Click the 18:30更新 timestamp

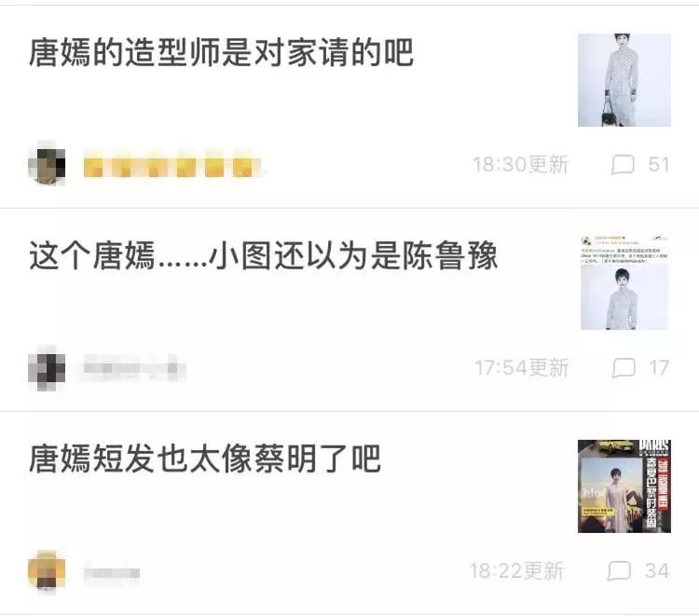(521, 164)
